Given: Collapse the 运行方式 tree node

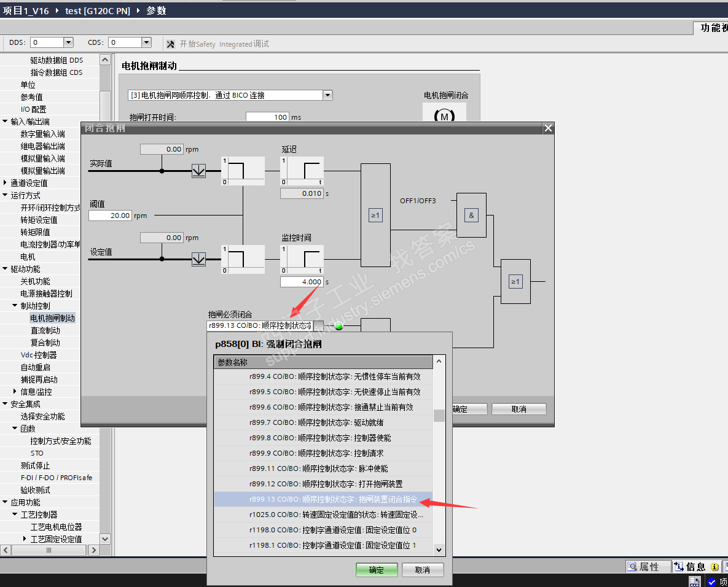Looking at the screenshot, I should coord(5,195).
